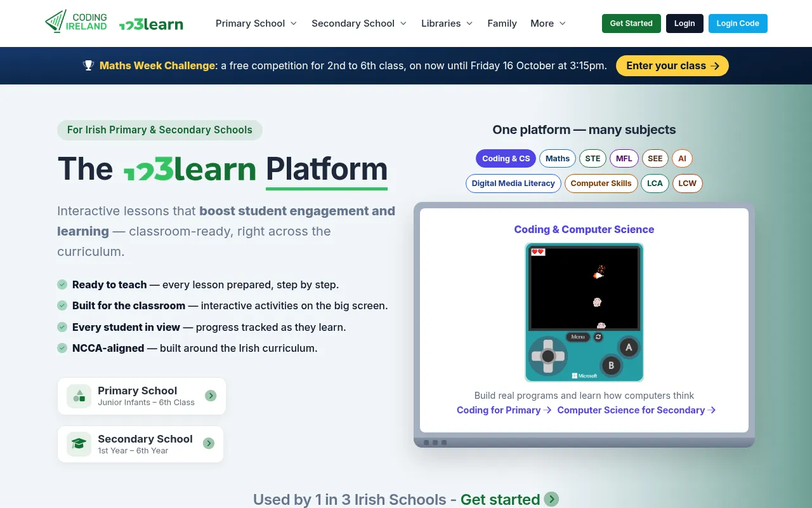Expand the Secondary School navigation dropdown
Image resolution: width=812 pixels, height=508 pixels.
click(359, 23)
